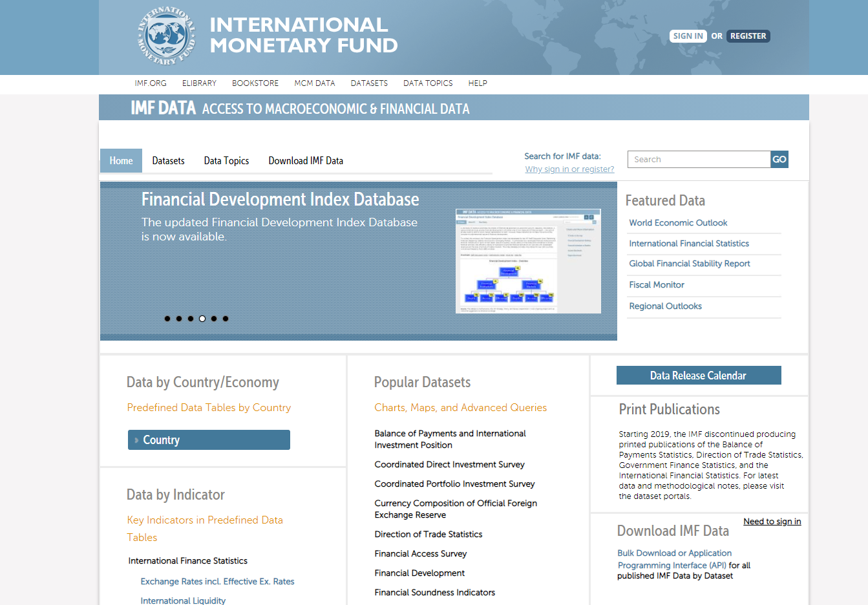Open Direction of Trade Statistics
Screen dimensions: 868x605
click(429, 535)
